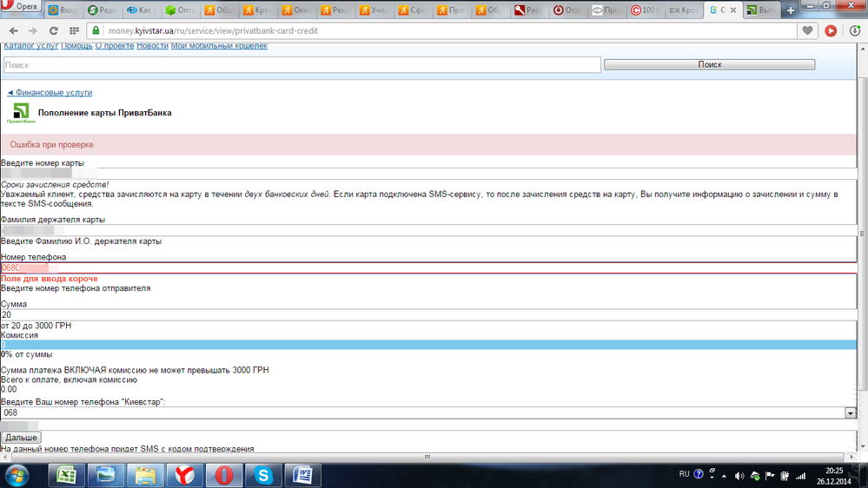
Task: Click the address bar URL field
Action: [443, 31]
